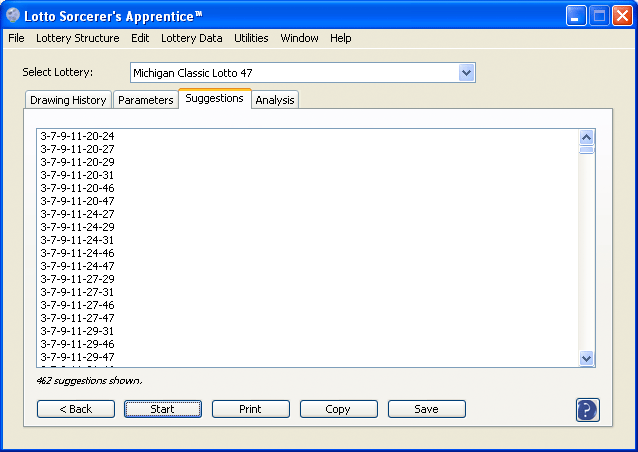Switch to the Drawing History tab
Viewport: 638px width, 452px height.
[68, 100]
